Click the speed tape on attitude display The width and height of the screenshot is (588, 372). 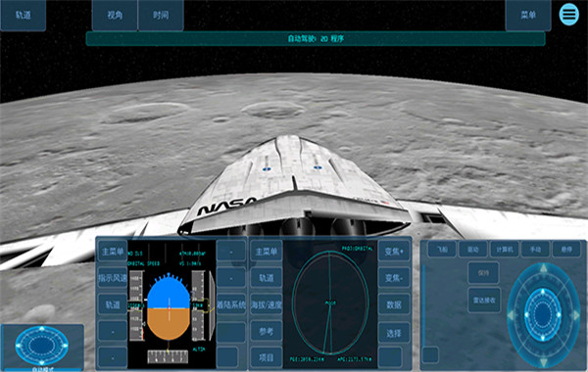click(136, 305)
